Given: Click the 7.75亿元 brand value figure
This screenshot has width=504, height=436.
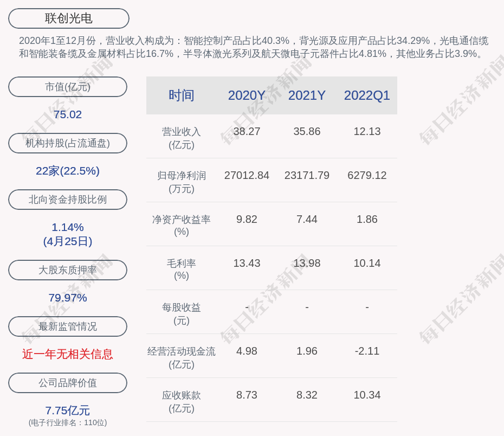Looking at the screenshot, I should pos(68,411).
